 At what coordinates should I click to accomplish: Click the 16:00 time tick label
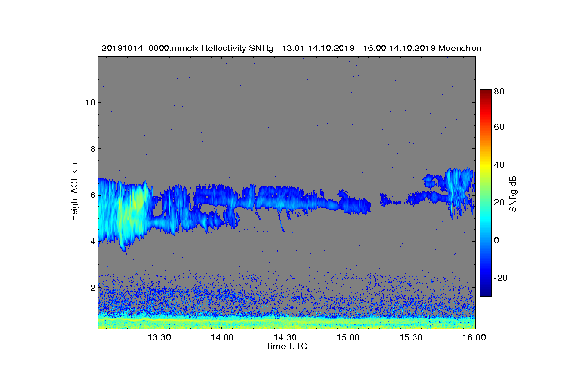pos(474,337)
